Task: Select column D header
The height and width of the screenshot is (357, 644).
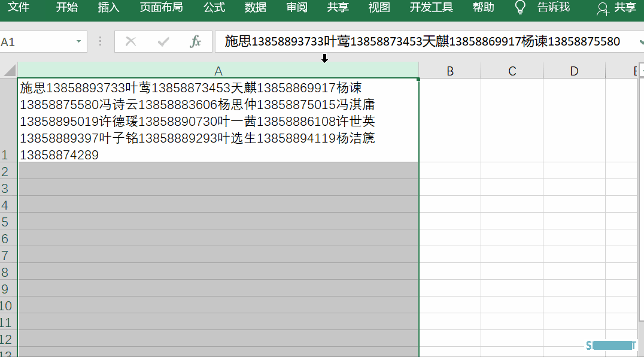Action: (574, 71)
